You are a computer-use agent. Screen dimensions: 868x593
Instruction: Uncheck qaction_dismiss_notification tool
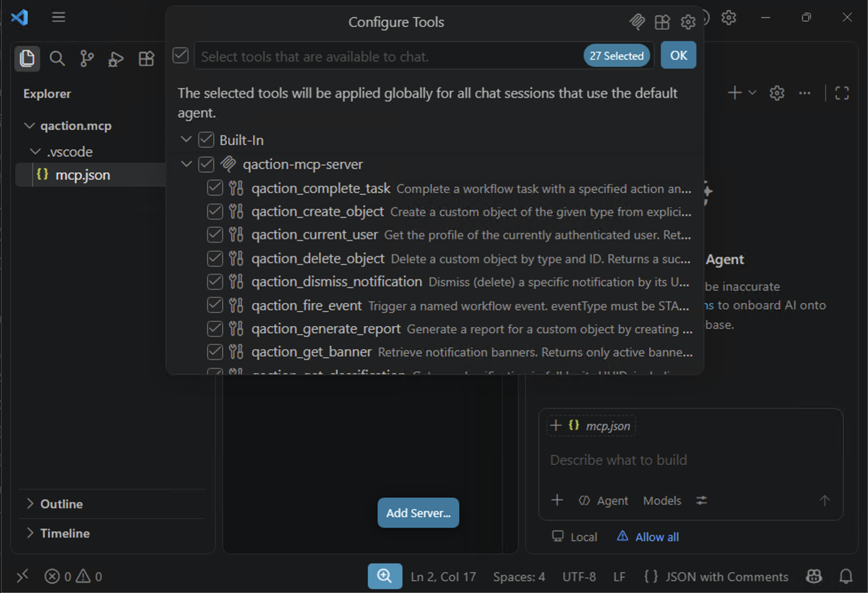click(215, 281)
